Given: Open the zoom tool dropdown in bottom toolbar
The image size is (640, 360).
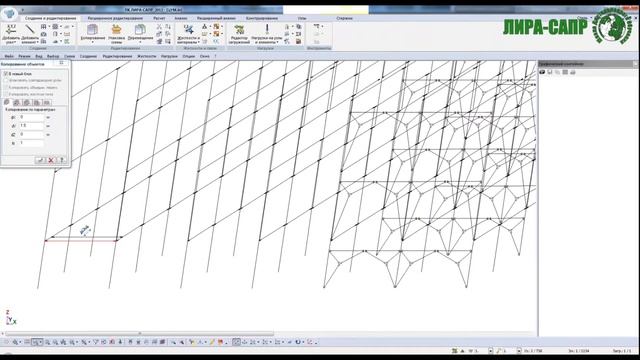Looking at the screenshot, I should (20, 342).
